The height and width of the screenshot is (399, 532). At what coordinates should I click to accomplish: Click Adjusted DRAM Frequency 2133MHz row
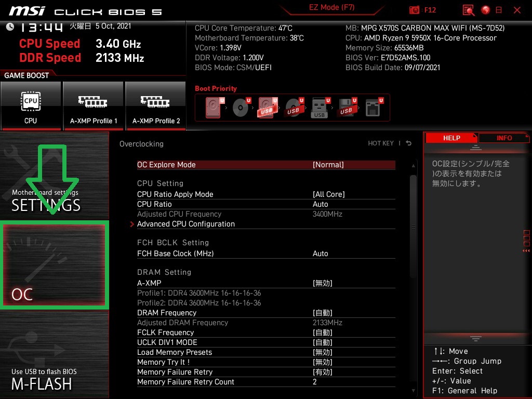(266, 323)
